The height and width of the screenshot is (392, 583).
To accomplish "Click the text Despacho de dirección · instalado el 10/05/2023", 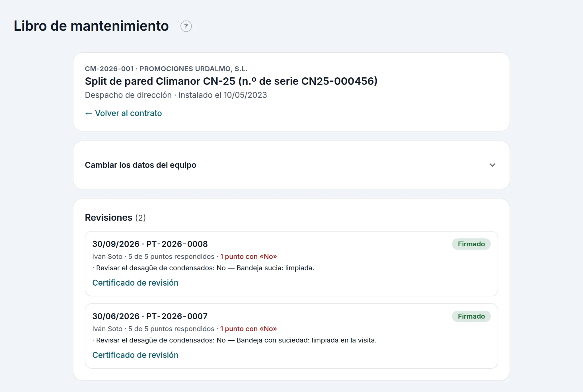I will coord(176,95).
